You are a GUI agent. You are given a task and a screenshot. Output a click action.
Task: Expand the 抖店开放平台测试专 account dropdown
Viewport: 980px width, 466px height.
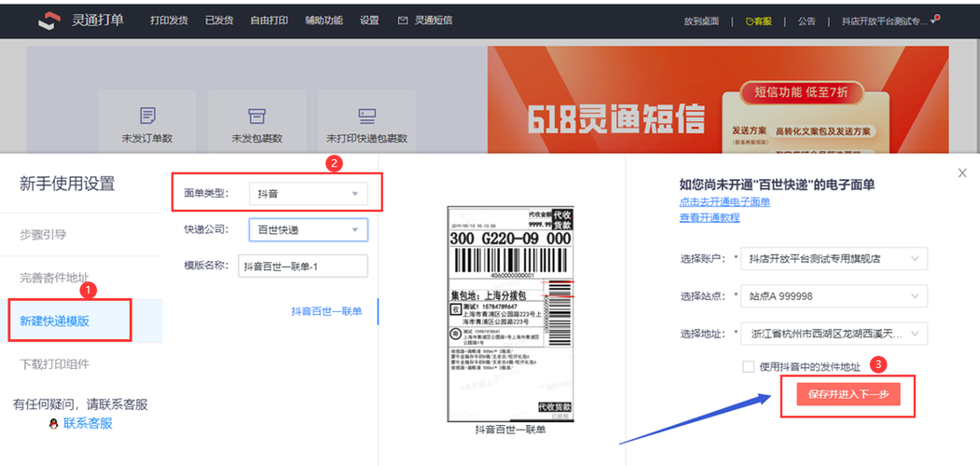tap(890, 21)
